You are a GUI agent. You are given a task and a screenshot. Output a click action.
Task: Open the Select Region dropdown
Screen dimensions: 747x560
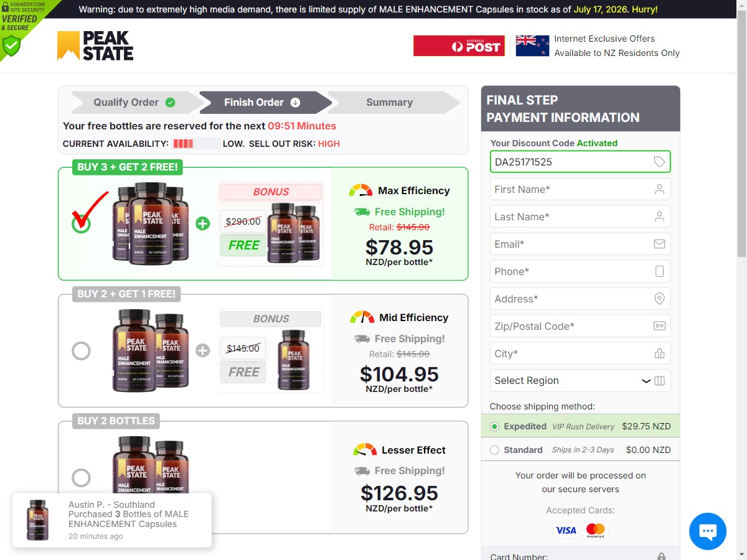[580, 381]
